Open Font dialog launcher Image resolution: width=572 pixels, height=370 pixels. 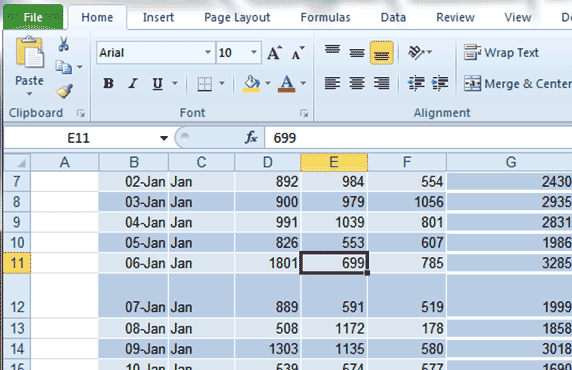point(304,113)
